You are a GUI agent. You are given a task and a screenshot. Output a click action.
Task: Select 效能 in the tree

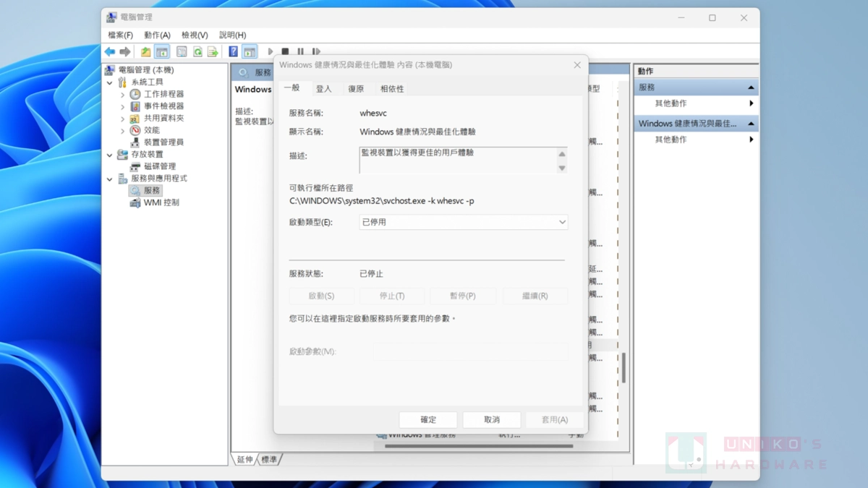152,130
